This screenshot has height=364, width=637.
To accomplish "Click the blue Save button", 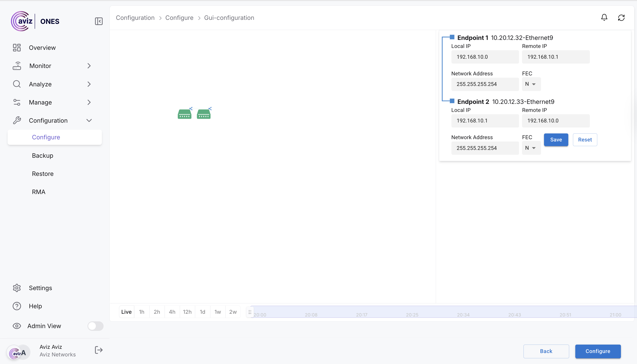I will (x=556, y=140).
